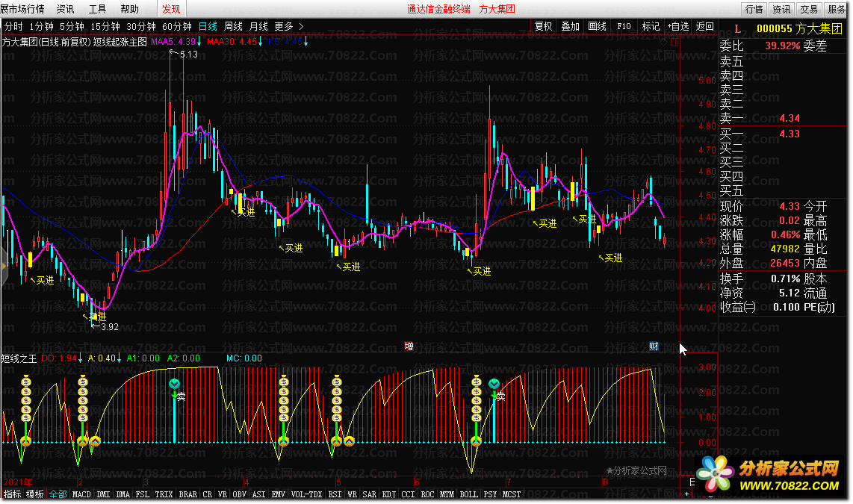The height and width of the screenshot is (504, 853).
Task: Click the 服务 service button
Action: pos(837,9)
